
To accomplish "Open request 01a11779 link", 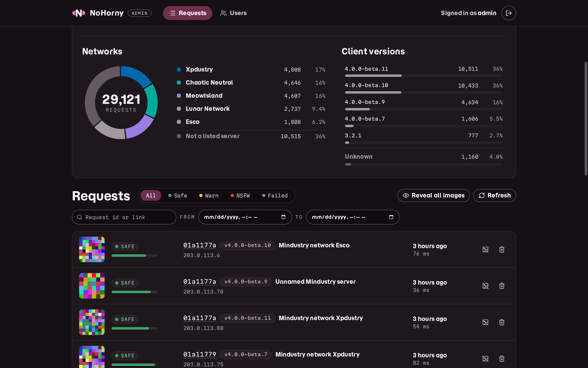I will pyautogui.click(x=200, y=354).
